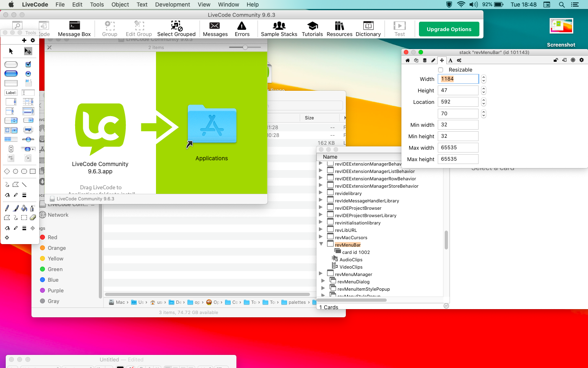
Task: Click Select Grouped toolbar icon
Action: tap(176, 29)
